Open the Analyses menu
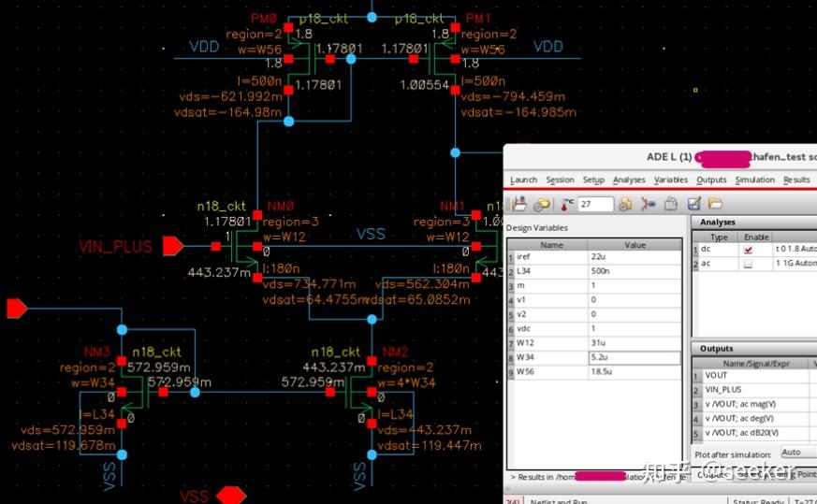Viewport: 817px width, 504px height. point(629,180)
